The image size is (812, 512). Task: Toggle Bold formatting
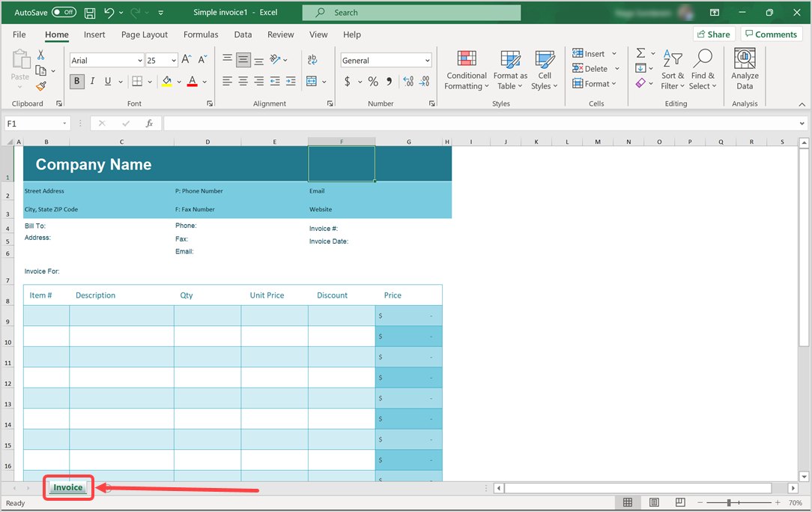[x=76, y=81]
